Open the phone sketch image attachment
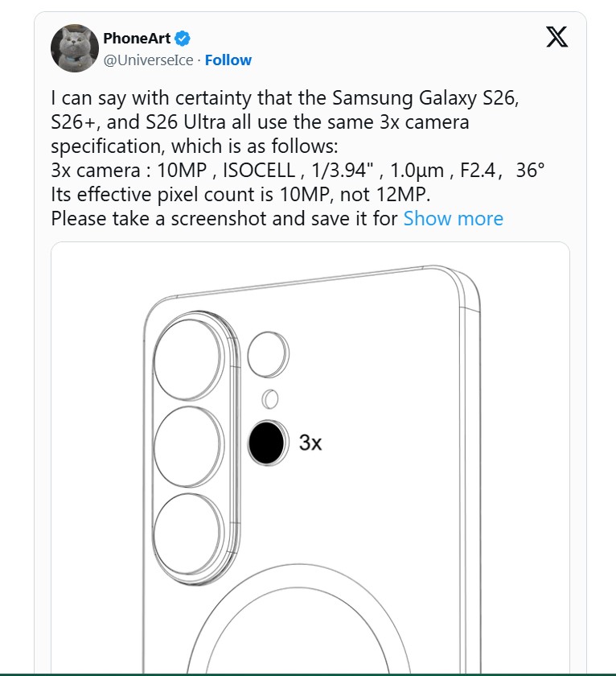Screen dimensions: 616x676 [310, 457]
